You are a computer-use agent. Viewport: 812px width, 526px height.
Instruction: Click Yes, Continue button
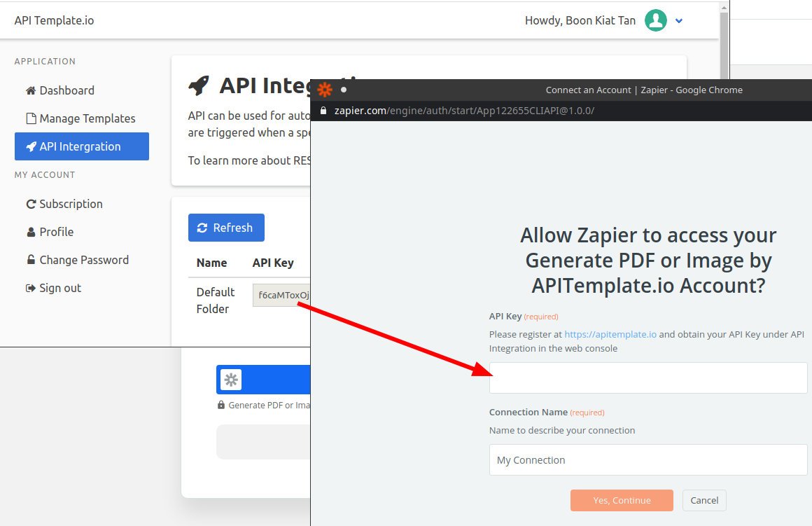coord(622,501)
